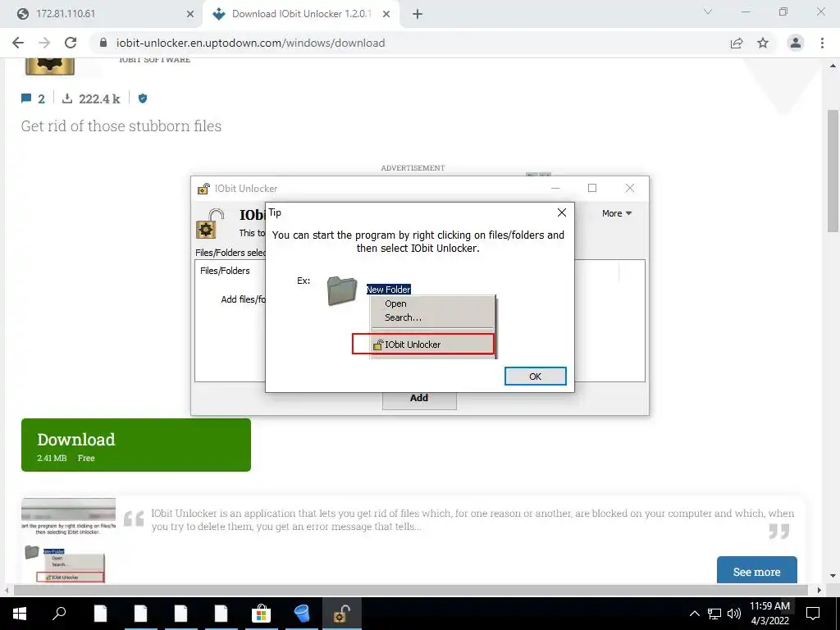840x630 pixels.
Task: Click the volume speaker tray icon
Action: point(734,614)
